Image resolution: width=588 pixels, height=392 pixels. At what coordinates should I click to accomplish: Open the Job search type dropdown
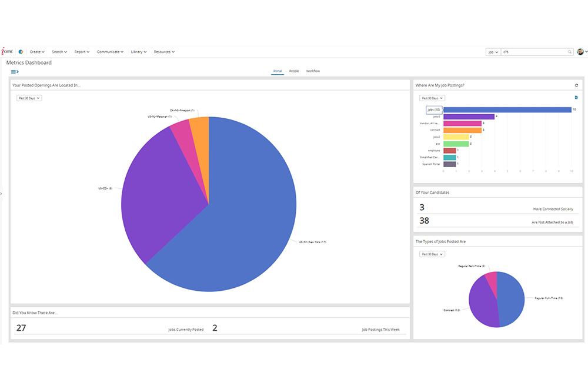(x=493, y=52)
